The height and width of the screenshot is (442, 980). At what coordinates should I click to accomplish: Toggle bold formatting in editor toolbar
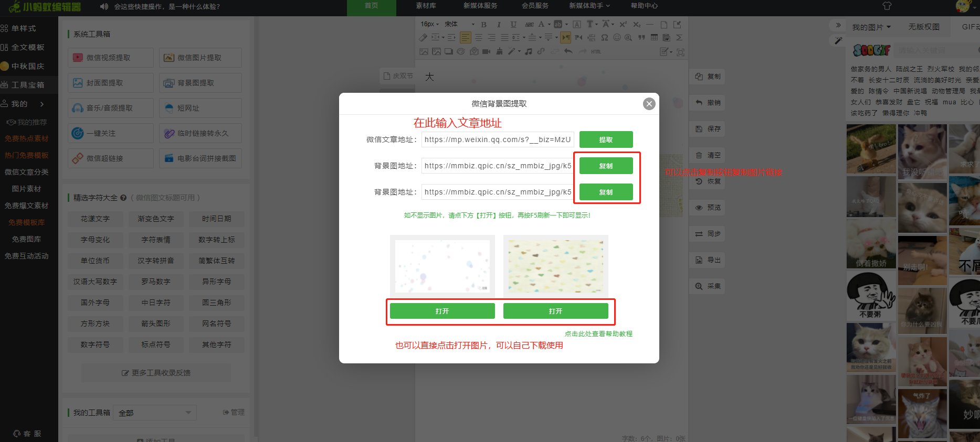click(483, 24)
